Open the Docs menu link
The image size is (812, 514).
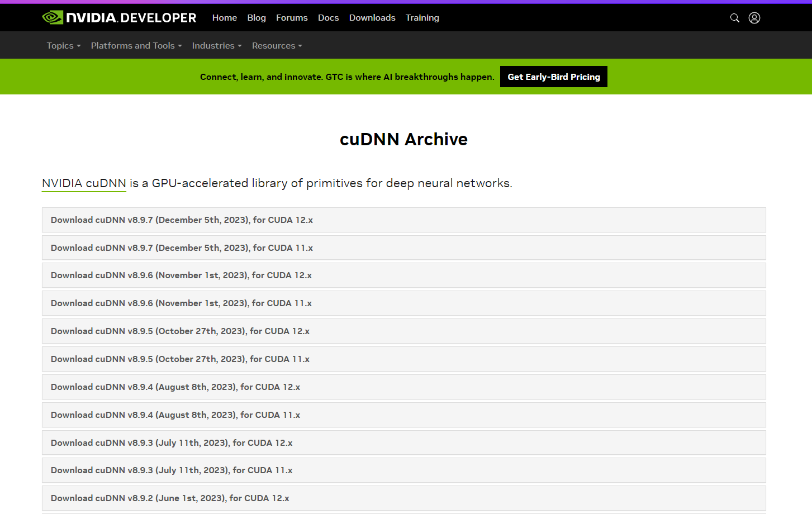click(x=329, y=18)
